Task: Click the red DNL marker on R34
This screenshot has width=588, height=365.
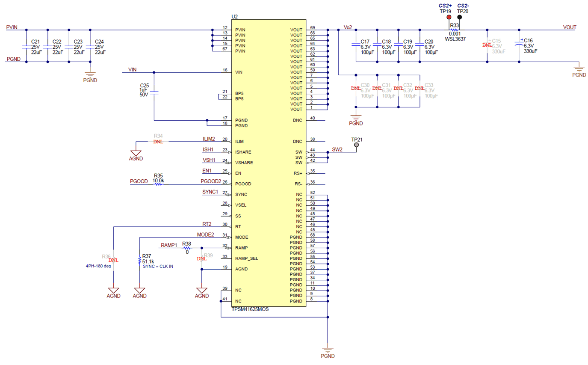Action: coord(158,142)
